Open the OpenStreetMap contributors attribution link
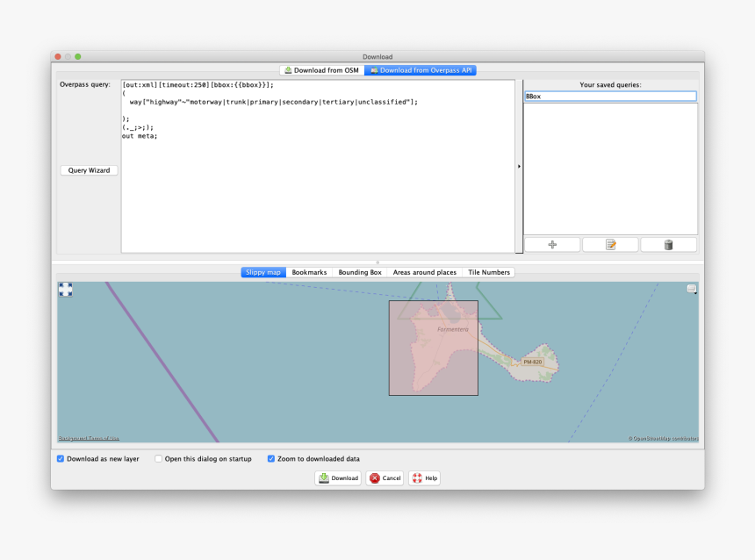Screen dimensions: 755x560 click(663, 438)
